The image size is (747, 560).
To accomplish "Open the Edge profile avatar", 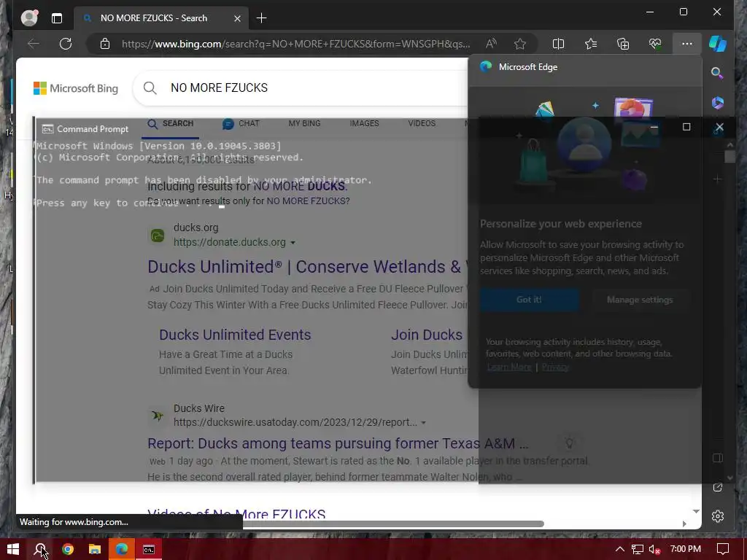I will pos(29,18).
